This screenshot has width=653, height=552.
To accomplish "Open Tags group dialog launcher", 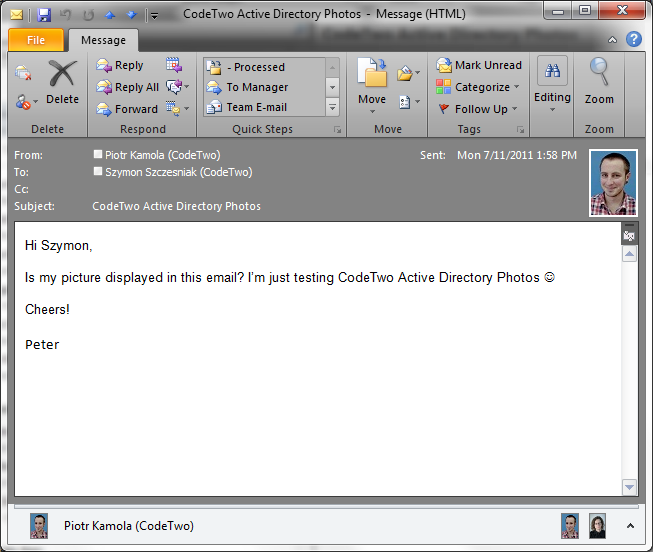I will [520, 130].
